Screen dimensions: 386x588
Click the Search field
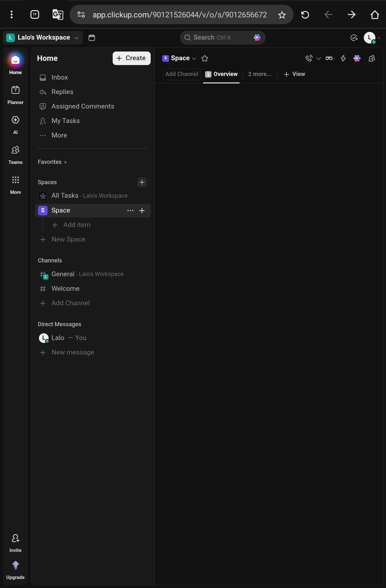[x=222, y=38]
